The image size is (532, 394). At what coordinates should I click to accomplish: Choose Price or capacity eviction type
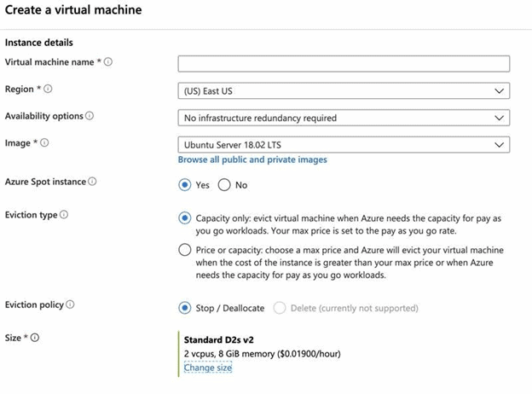coord(184,250)
